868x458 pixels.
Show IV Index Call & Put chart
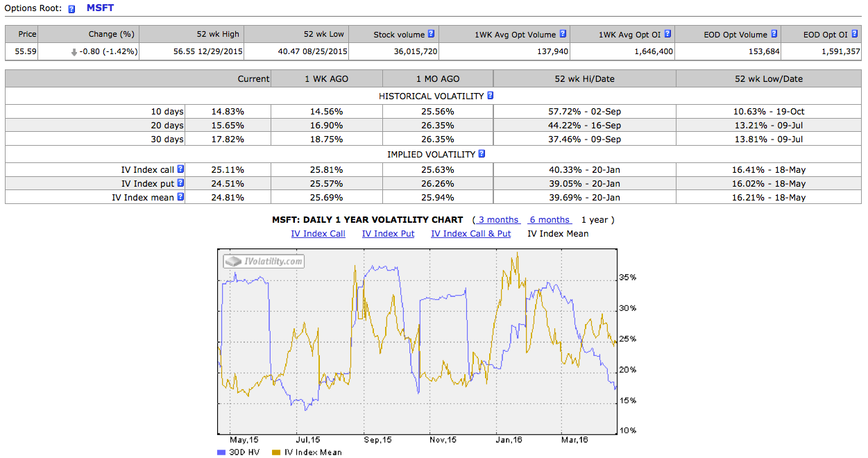click(471, 234)
